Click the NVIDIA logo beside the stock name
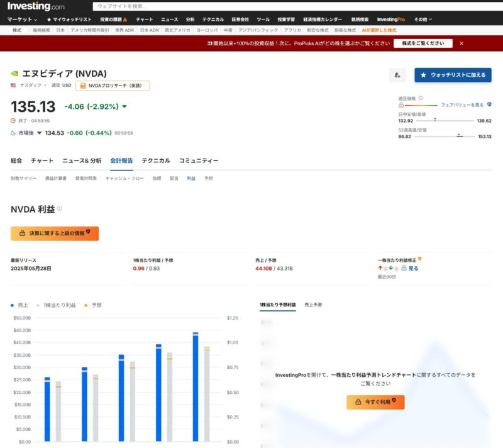Screen dimensions: 503x448 [x=14, y=74]
